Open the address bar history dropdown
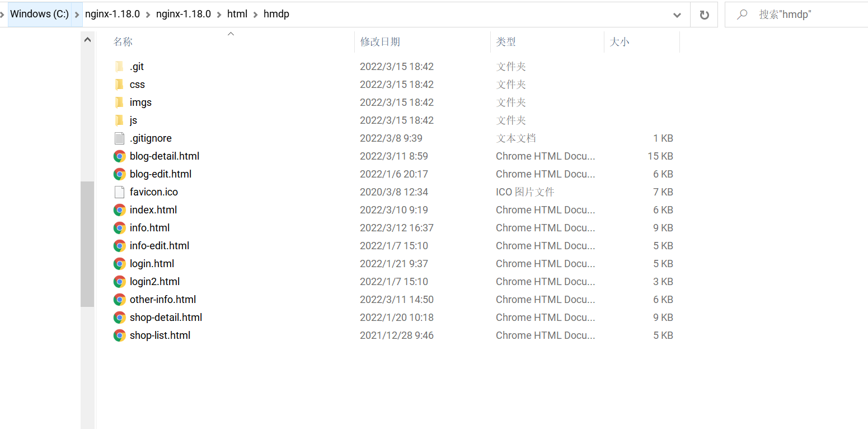This screenshot has width=868, height=429. coord(677,15)
